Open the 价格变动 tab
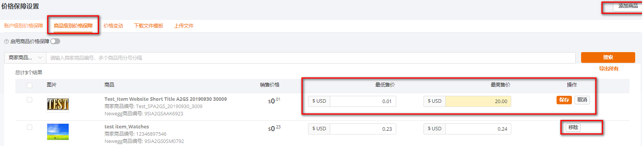Viewport: 644px width, 146px height. click(x=113, y=26)
